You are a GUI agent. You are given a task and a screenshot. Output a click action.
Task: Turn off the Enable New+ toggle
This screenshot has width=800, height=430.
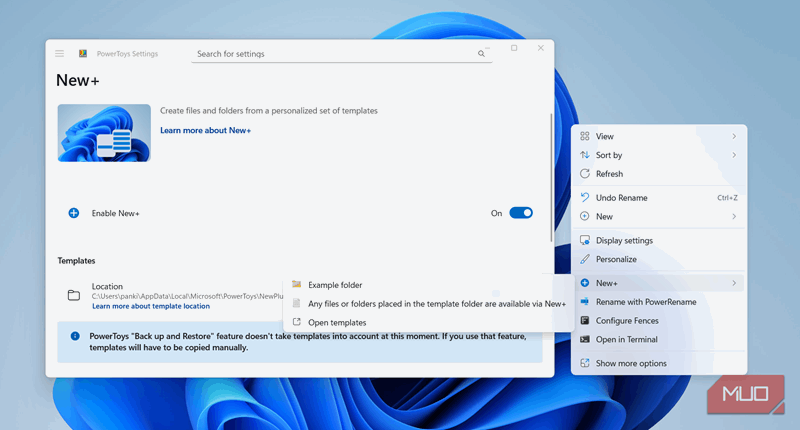pos(520,213)
